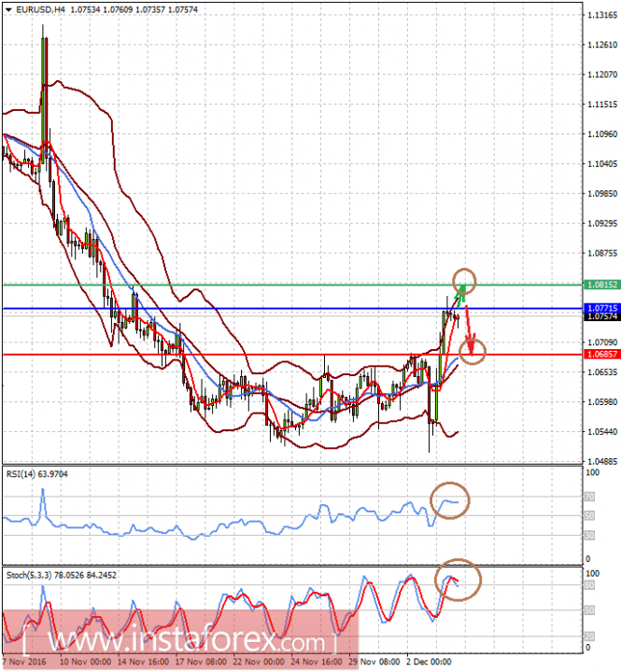Click the black 1.07574 current price label
The height and width of the screenshot is (672, 621).
[602, 316]
